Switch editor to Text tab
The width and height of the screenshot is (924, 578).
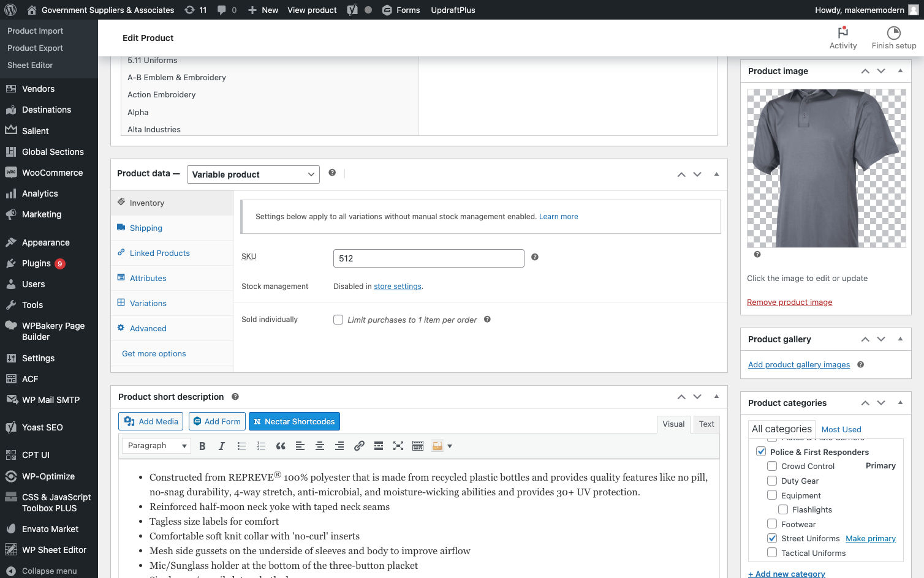(x=706, y=424)
